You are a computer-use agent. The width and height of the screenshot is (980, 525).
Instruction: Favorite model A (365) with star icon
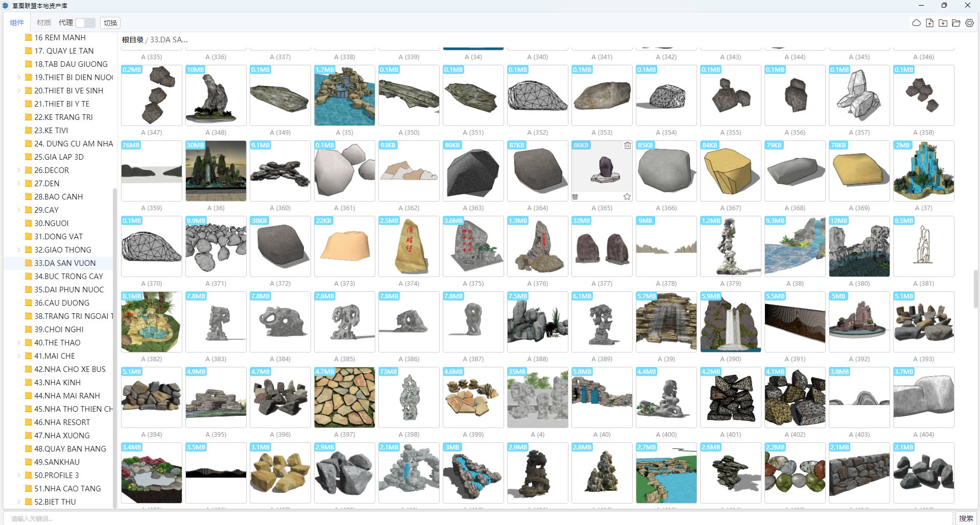[627, 196]
